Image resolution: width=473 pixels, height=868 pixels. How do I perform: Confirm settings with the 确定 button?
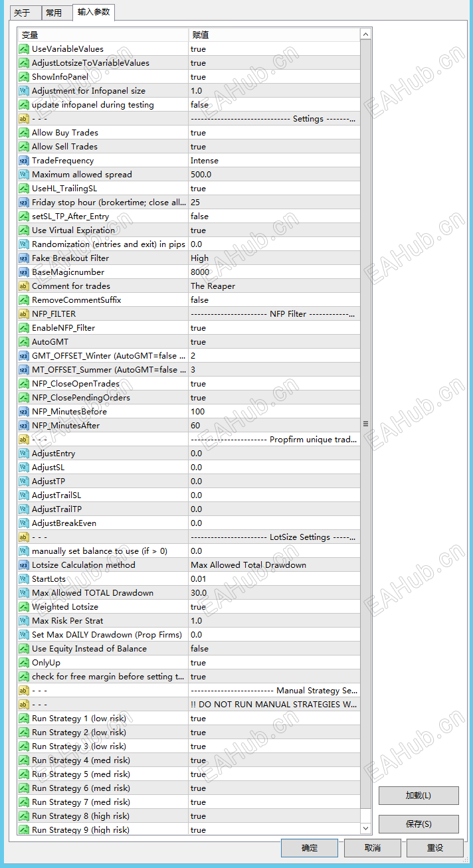click(310, 848)
